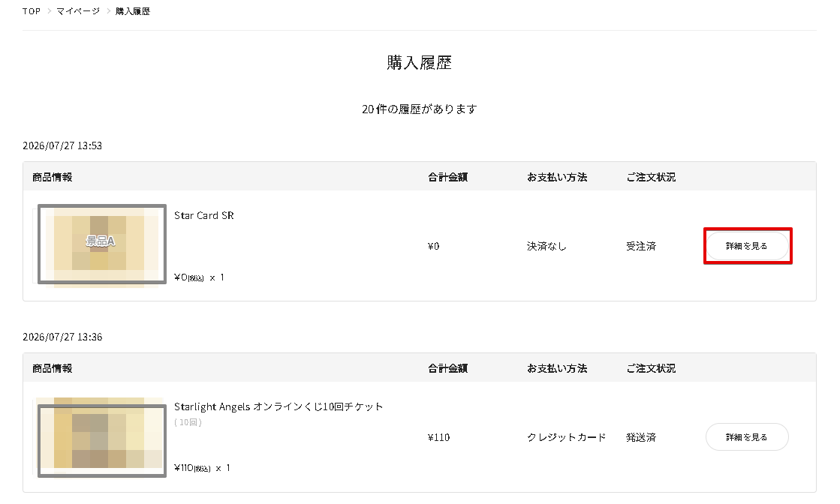Viewport: 840px width, 504px height.
Task: Click ご注文状況 header in second order
Action: [x=651, y=368]
